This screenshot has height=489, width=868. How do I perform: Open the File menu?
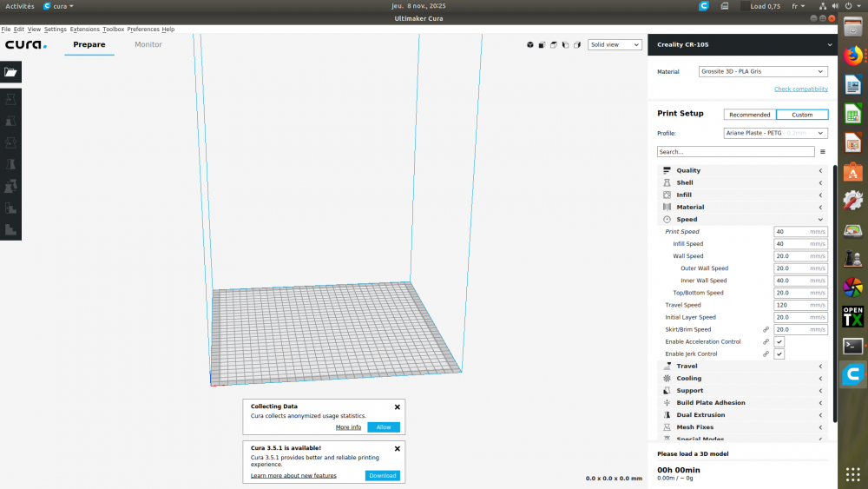pyautogui.click(x=5, y=30)
